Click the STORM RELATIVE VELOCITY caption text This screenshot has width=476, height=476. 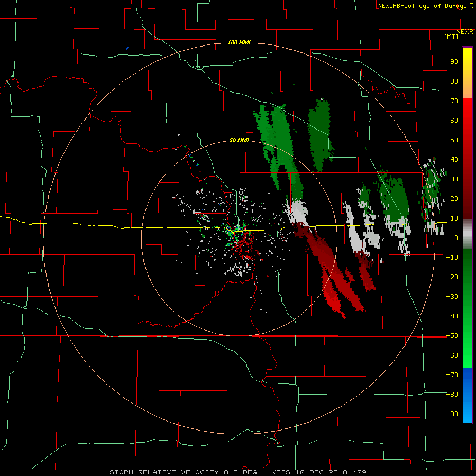click(x=164, y=472)
